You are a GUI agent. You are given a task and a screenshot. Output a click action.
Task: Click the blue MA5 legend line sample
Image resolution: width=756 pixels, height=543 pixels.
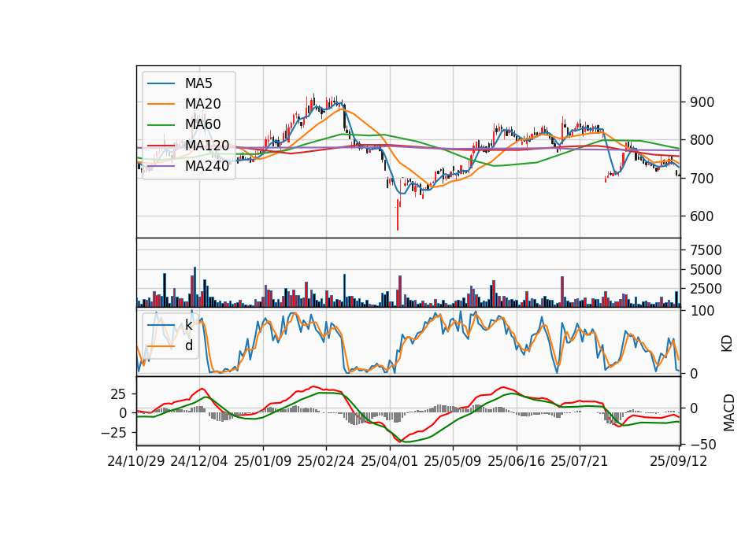[x=161, y=84]
